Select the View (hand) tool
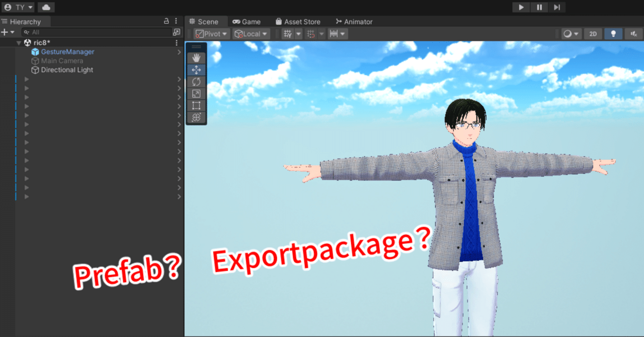This screenshot has width=644, height=337. (196, 57)
